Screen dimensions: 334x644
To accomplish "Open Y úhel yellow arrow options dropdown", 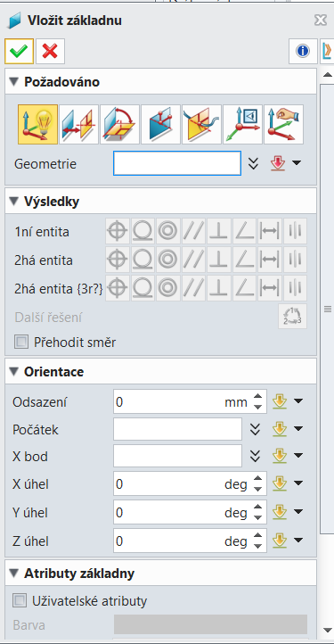I will tap(297, 512).
